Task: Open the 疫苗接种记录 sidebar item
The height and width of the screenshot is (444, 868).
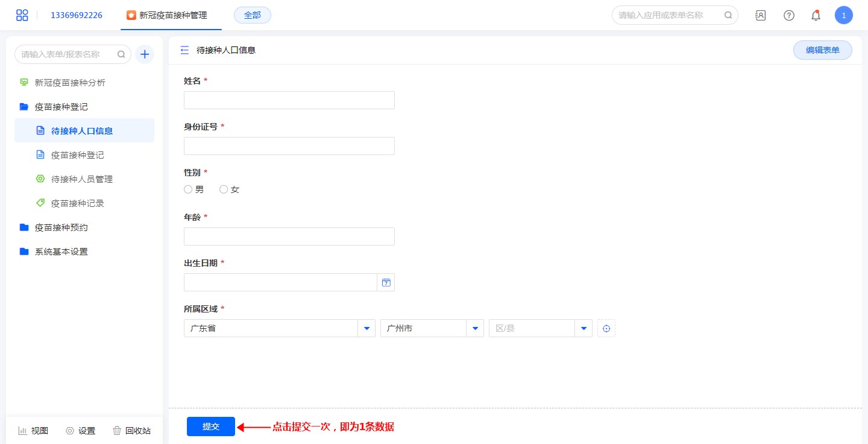Action: pos(77,203)
